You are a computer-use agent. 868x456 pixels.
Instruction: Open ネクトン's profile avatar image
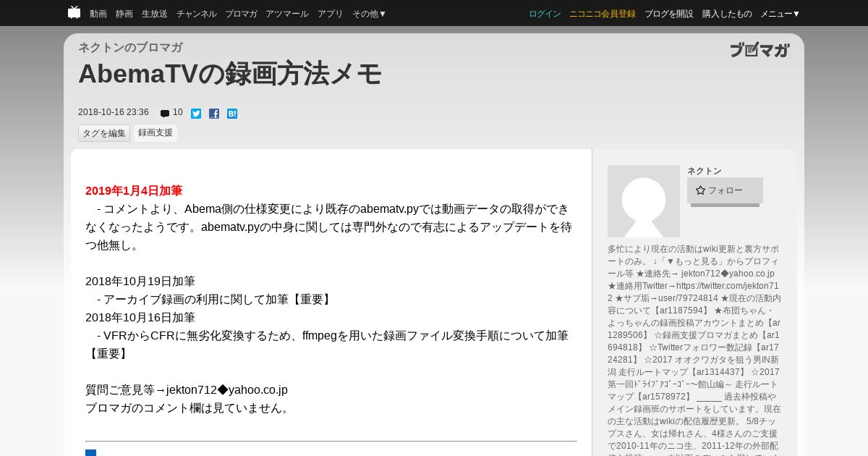(644, 201)
